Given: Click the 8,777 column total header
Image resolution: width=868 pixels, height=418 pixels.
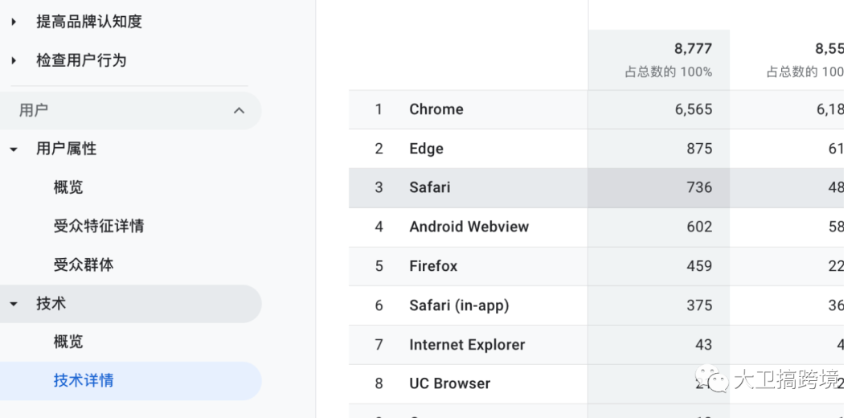Looking at the screenshot, I should click(693, 49).
